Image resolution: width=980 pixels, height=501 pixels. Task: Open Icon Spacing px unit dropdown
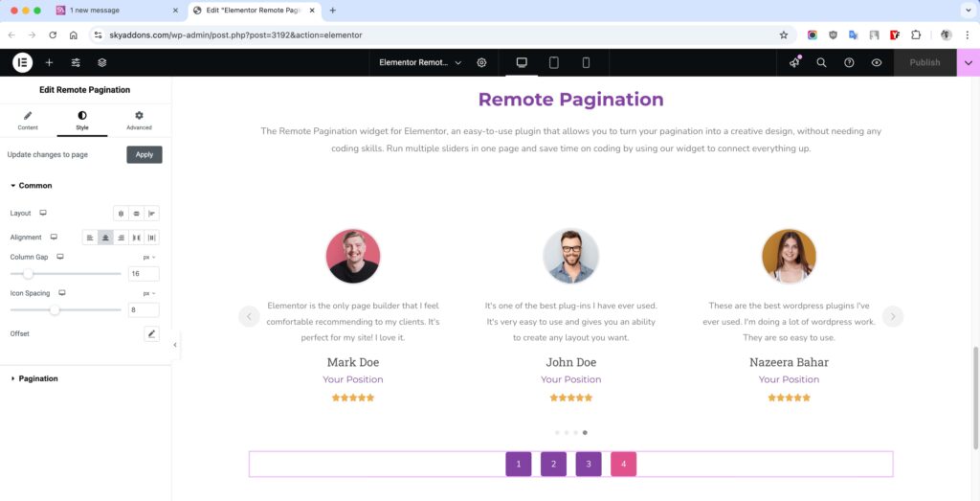[x=149, y=293]
